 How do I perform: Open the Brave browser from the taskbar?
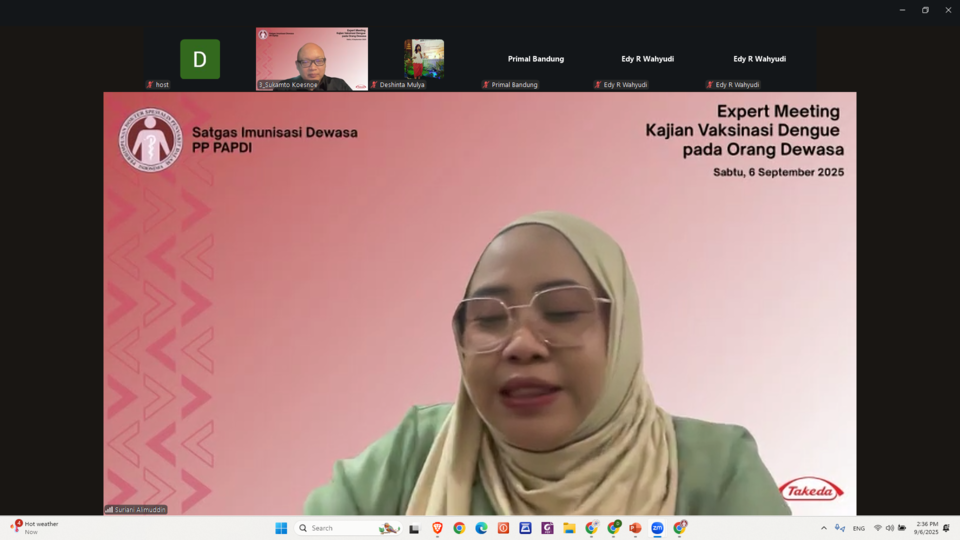click(437, 528)
